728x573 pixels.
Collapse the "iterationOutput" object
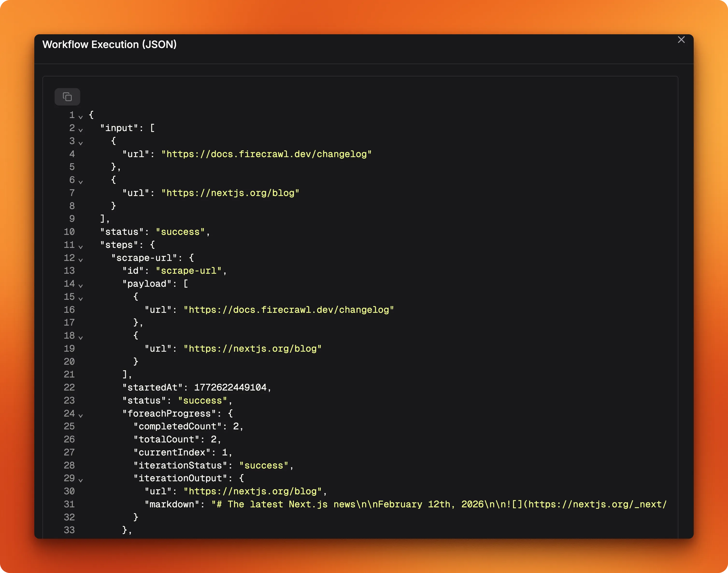click(x=80, y=480)
